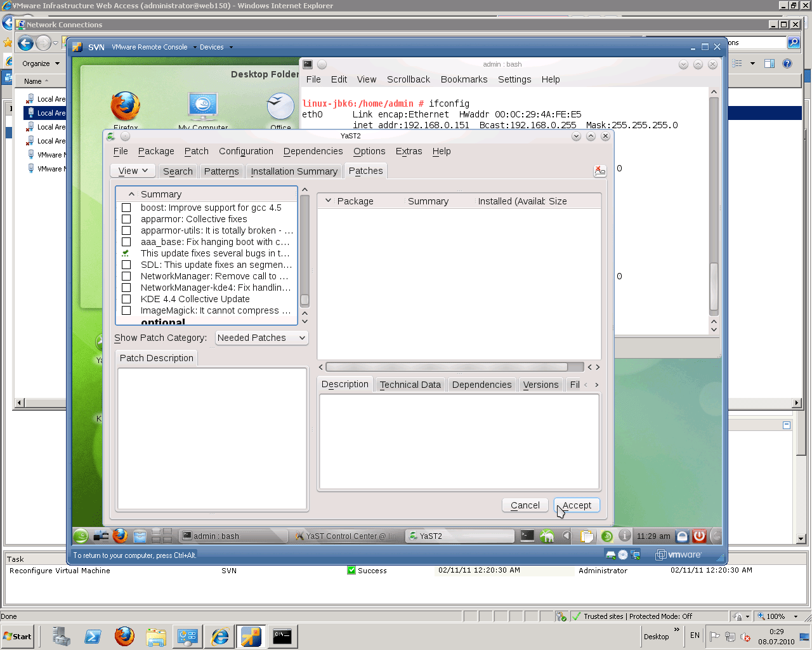Click the Accept button in YaST2

click(x=577, y=505)
